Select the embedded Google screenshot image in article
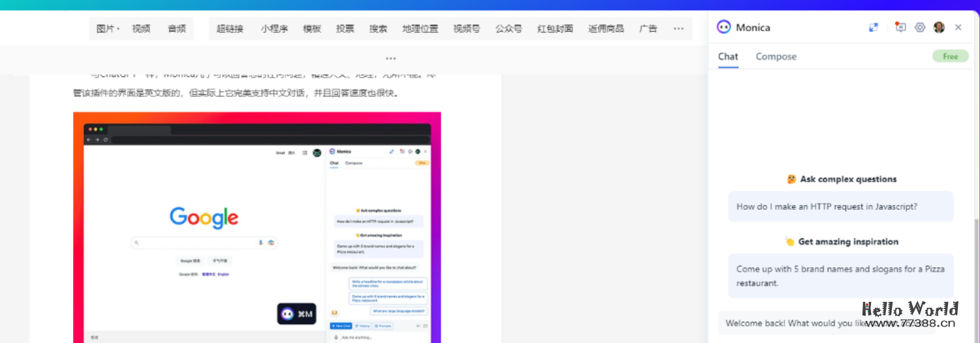This screenshot has height=343, width=980. pos(257,227)
